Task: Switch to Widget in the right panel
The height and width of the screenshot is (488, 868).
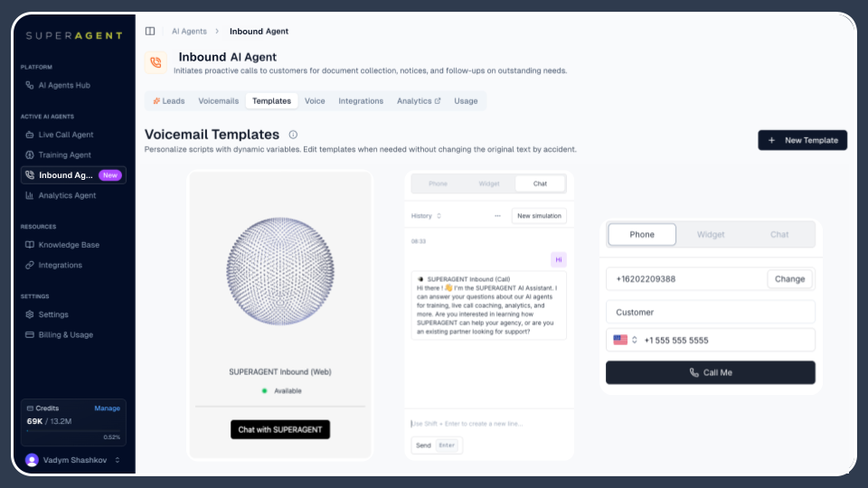Action: (x=711, y=235)
